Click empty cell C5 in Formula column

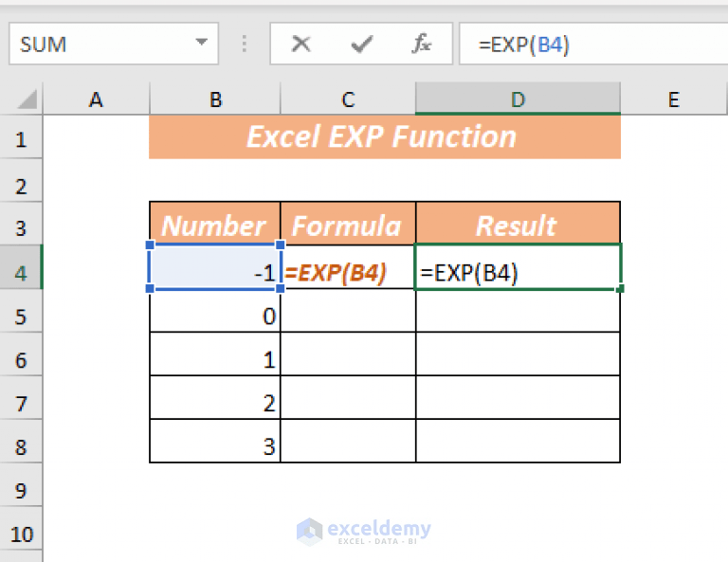click(x=348, y=311)
